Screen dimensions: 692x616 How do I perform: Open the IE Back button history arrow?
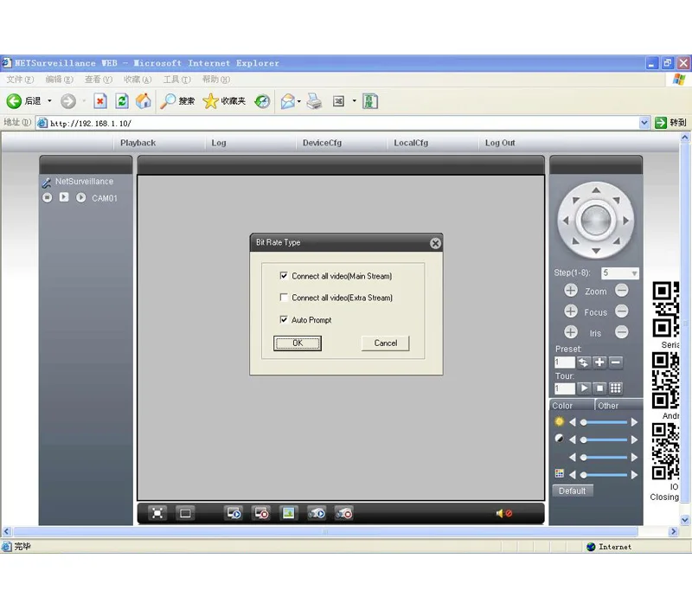coord(49,101)
